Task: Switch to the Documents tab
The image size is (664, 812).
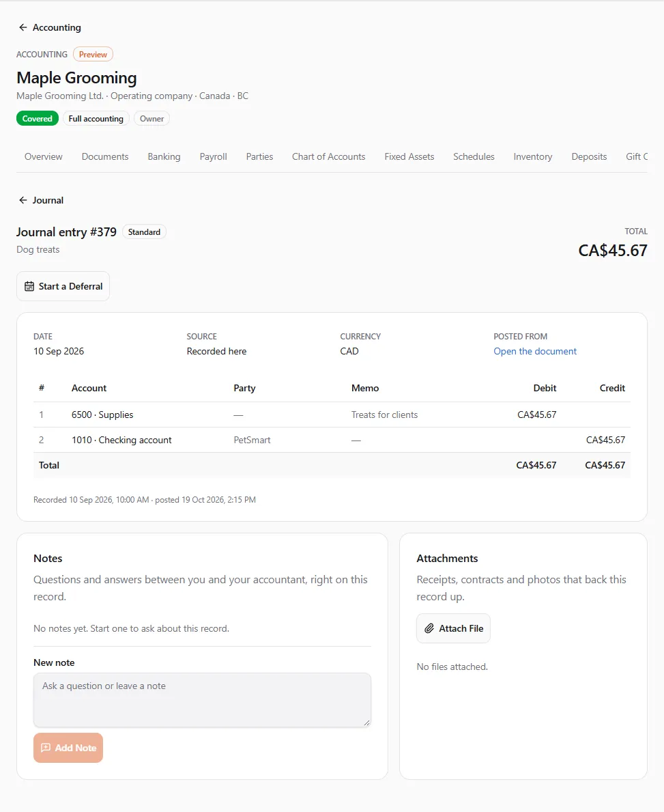Action: click(x=105, y=157)
